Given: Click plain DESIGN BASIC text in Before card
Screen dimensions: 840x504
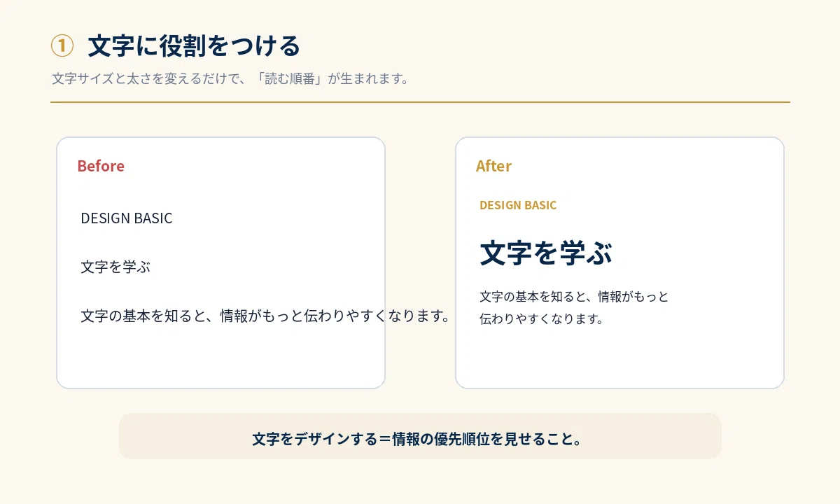Looking at the screenshot, I should (x=127, y=218).
